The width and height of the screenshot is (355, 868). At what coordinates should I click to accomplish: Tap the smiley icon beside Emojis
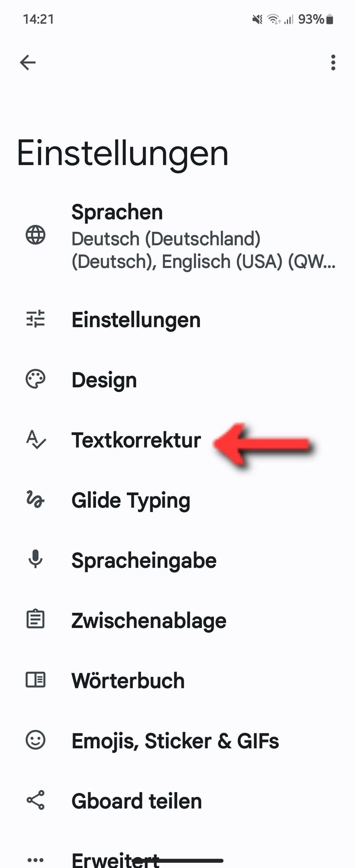[x=35, y=739]
